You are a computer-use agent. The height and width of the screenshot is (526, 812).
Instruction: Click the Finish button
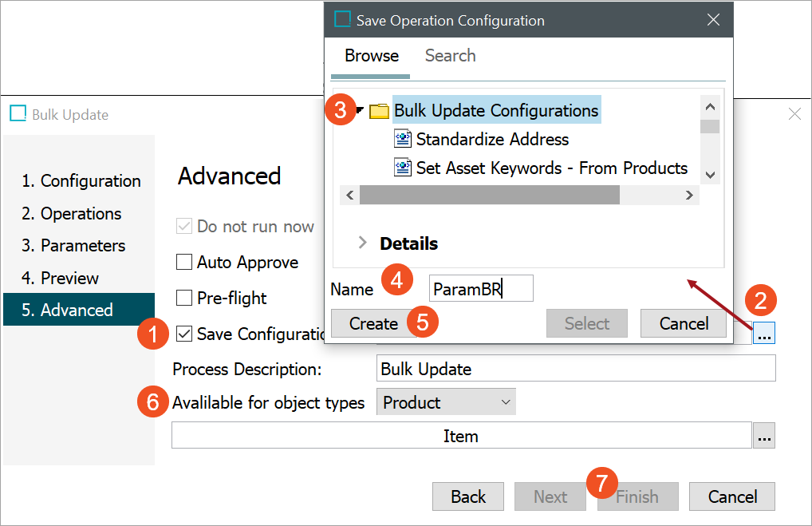[637, 496]
